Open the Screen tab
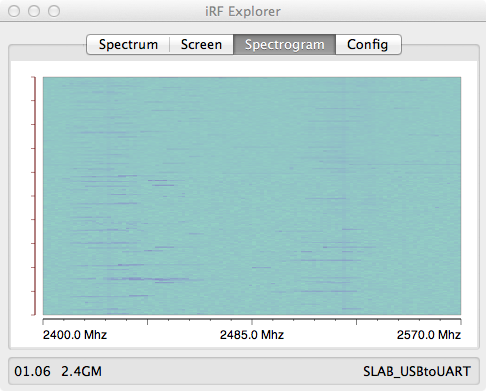Image resolution: width=486 pixels, height=391 pixels. (x=201, y=44)
